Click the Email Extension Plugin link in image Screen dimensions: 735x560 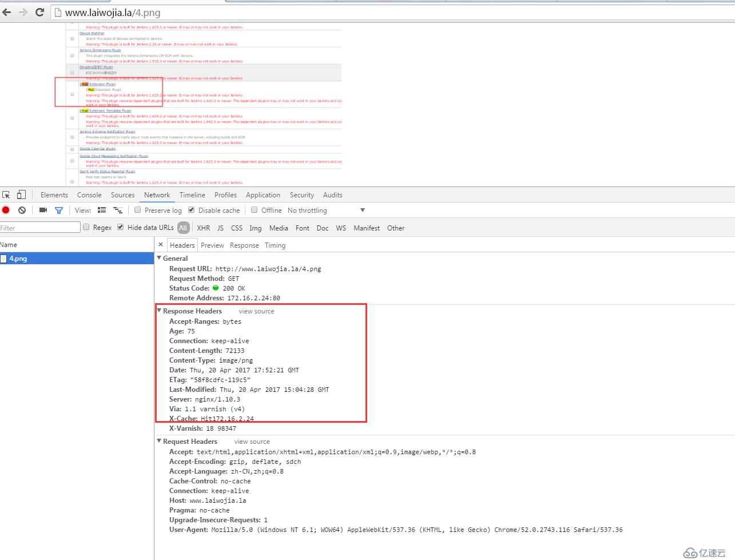(x=97, y=84)
